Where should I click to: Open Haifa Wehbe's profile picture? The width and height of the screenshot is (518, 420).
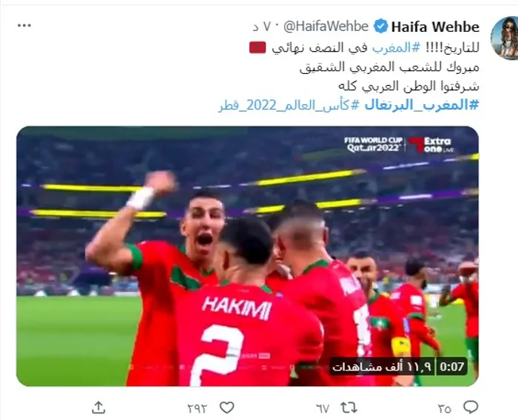[505, 38]
